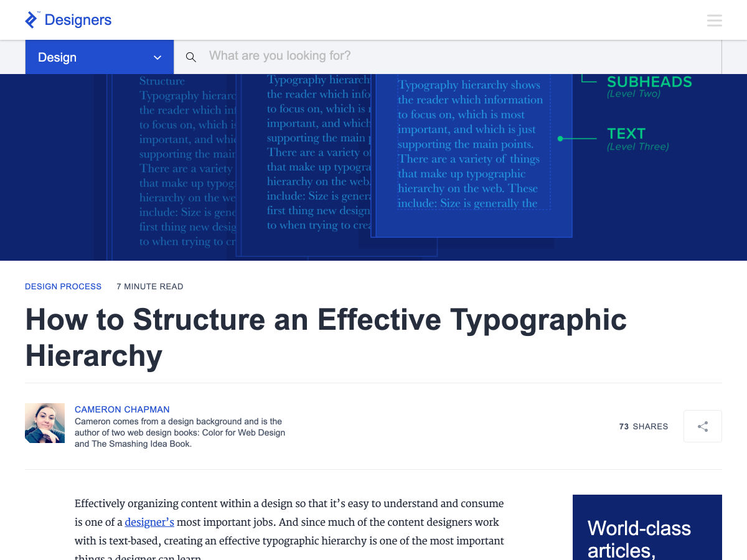Image resolution: width=747 pixels, height=560 pixels.
Task: Click the green TEXT Level Three label
Action: 626,134
